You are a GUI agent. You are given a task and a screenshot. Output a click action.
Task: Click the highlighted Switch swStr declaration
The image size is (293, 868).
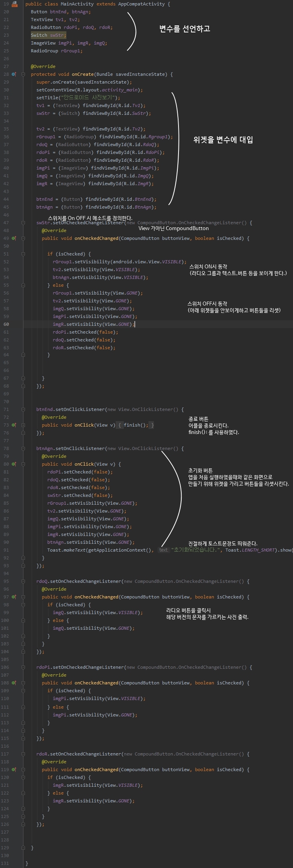[x=48, y=35]
